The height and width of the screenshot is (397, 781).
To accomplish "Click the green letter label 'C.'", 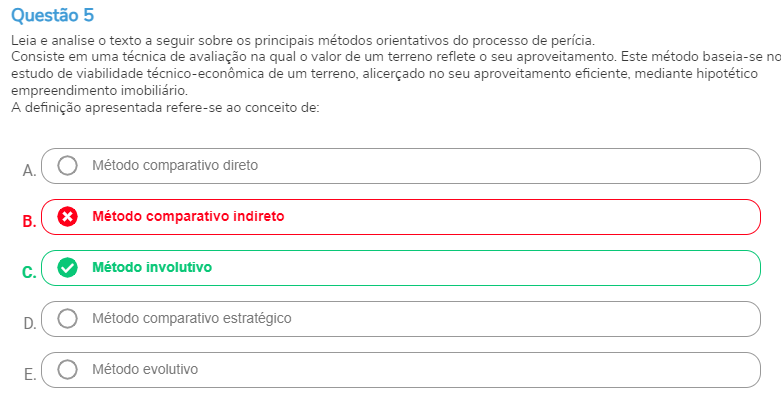I will click(29, 272).
